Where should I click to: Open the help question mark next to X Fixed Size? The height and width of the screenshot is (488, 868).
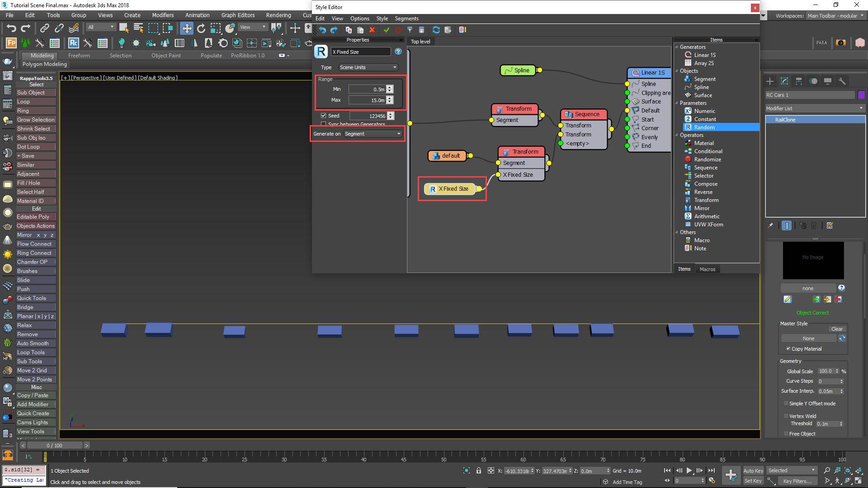tap(398, 52)
